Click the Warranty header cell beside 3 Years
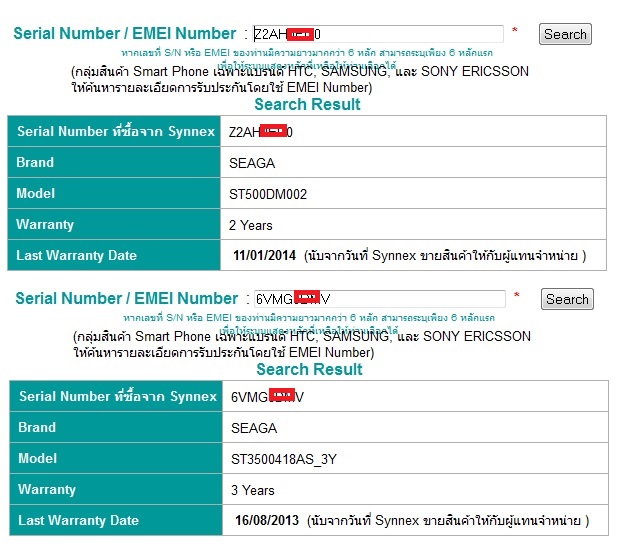 [47, 490]
